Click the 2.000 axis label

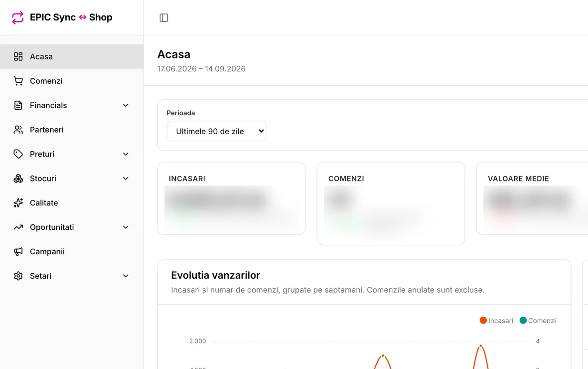pos(198,341)
